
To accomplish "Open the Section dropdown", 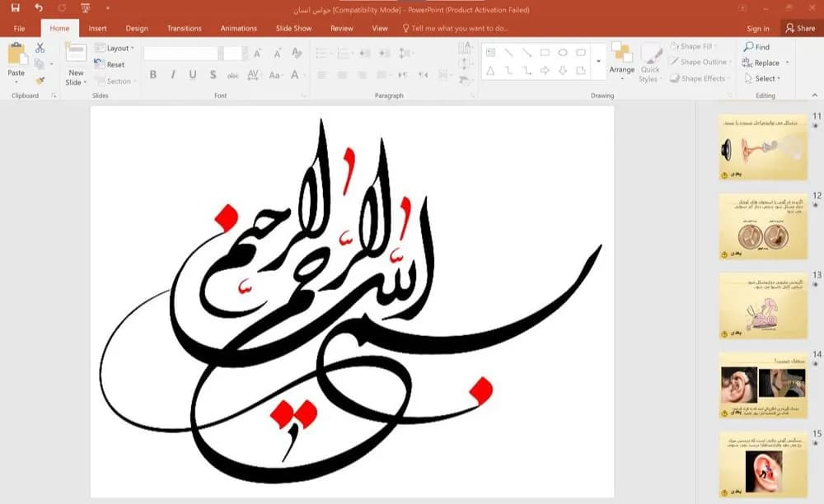I will tap(115, 81).
